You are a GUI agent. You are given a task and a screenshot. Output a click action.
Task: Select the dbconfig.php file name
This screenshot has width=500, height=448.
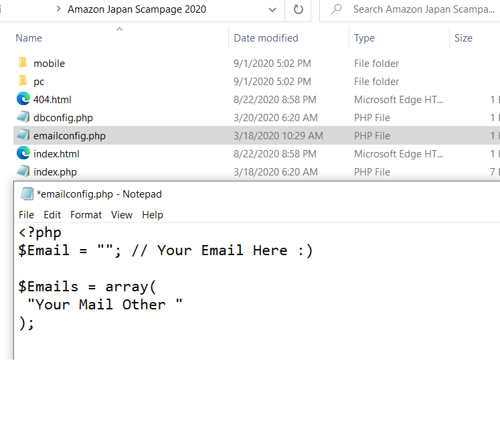63,118
